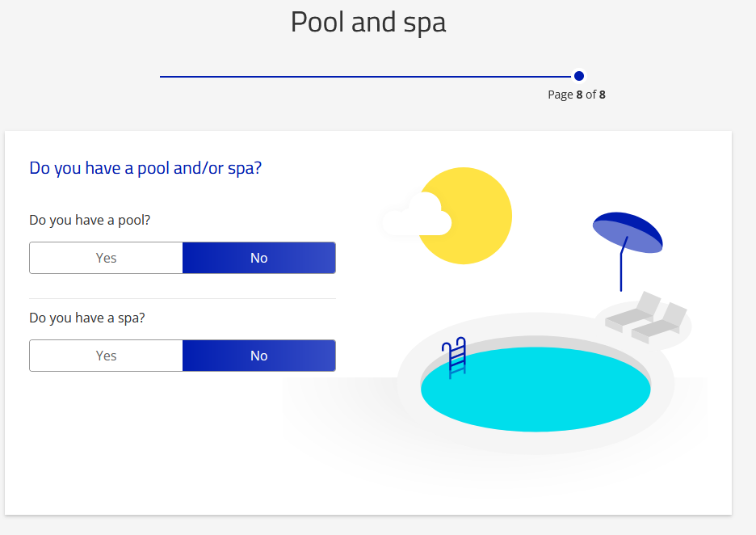Click the blue progress bar line

[x=363, y=76]
